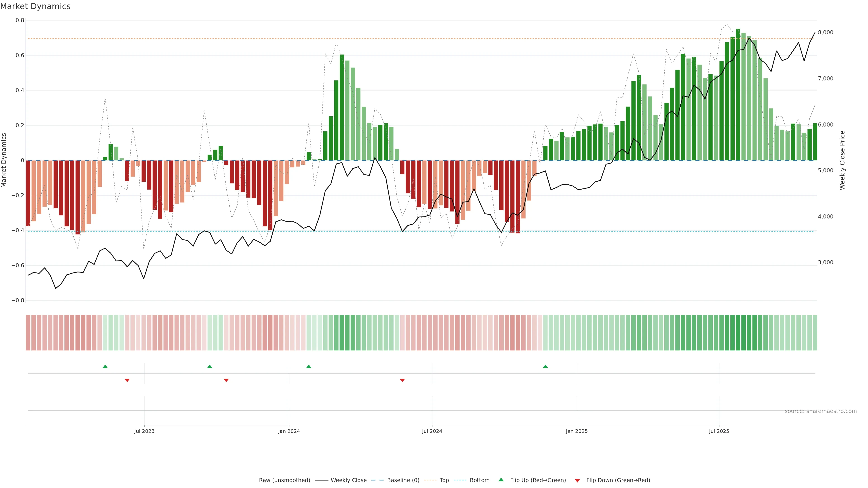Click the Jul 2025 x-axis label
The height and width of the screenshot is (488, 868).
click(719, 431)
